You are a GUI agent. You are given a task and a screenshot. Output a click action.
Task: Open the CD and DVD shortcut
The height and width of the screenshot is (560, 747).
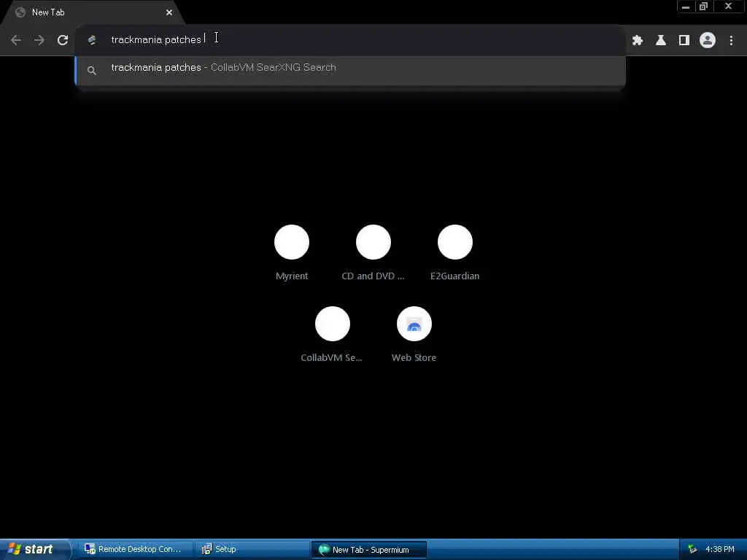373,252
